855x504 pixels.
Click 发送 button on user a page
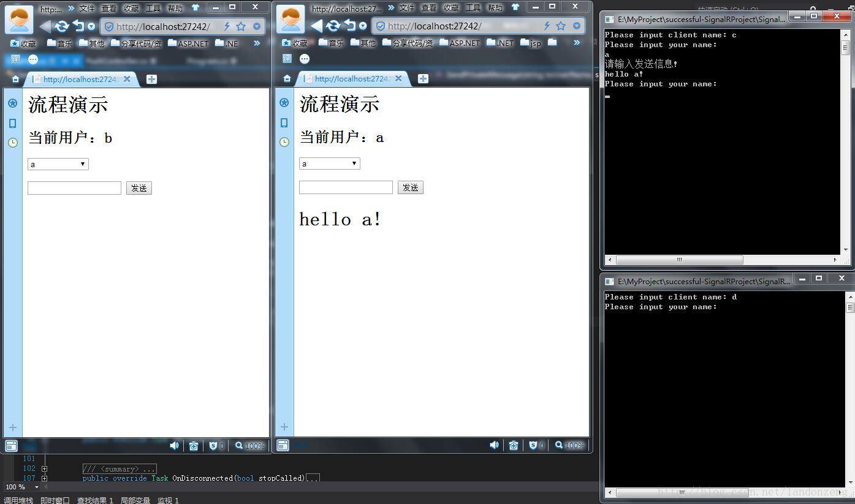coord(410,187)
